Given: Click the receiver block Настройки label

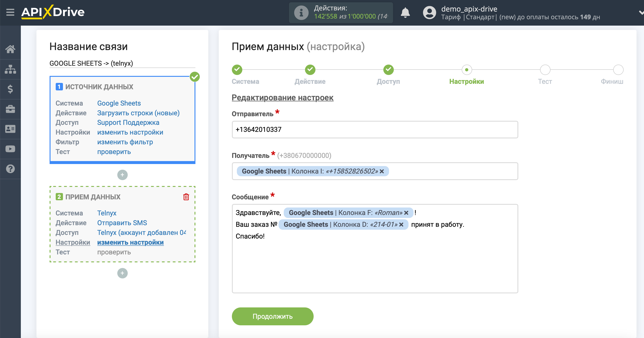Looking at the screenshot, I should (x=73, y=242).
